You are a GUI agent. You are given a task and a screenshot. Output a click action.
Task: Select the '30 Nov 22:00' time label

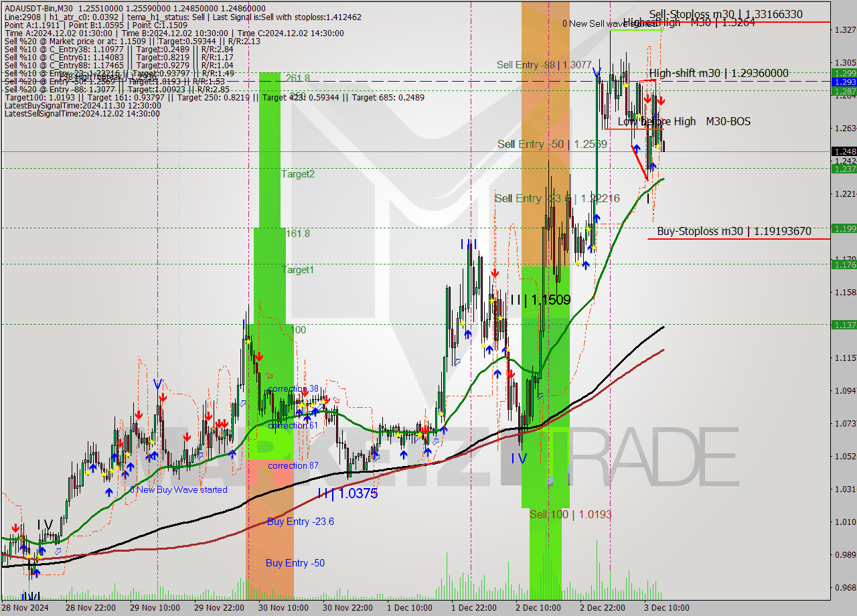click(347, 608)
